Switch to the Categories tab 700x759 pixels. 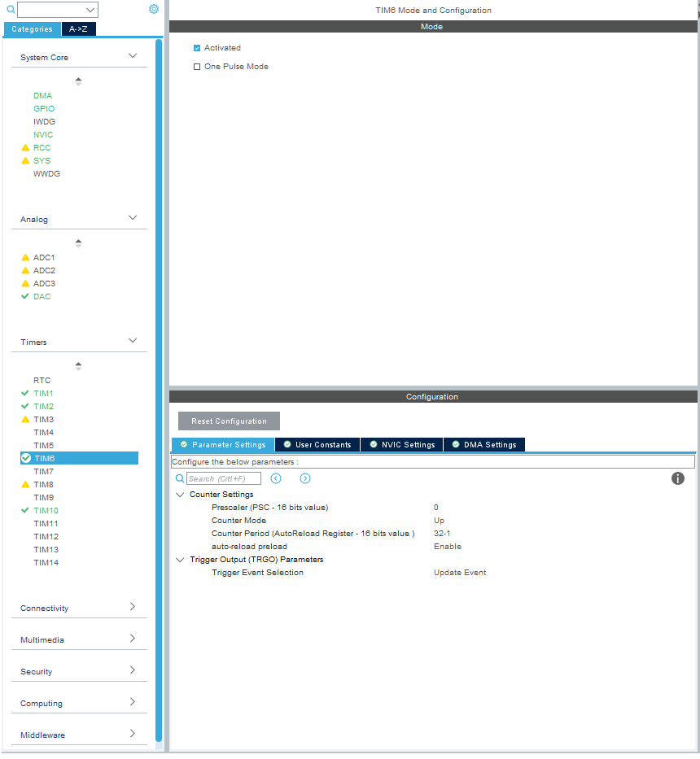tap(32, 29)
